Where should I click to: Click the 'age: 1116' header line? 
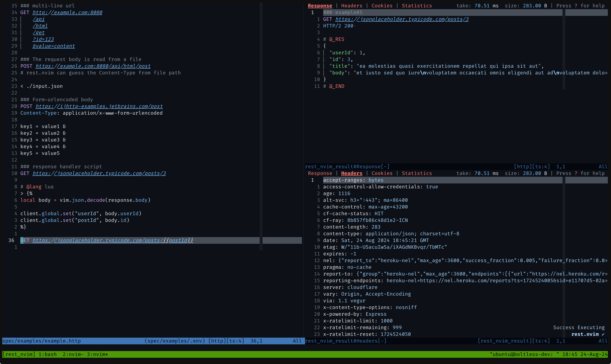tap(337, 193)
